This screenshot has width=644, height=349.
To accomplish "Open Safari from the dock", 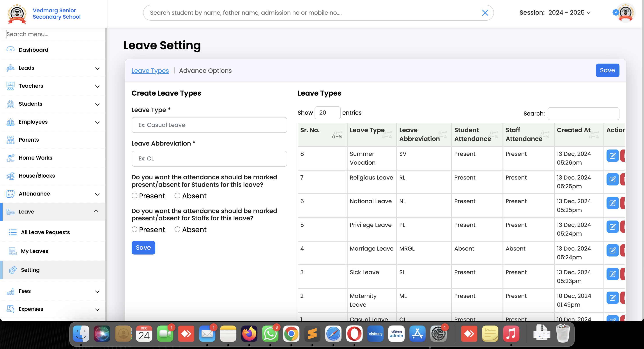I will 333,334.
